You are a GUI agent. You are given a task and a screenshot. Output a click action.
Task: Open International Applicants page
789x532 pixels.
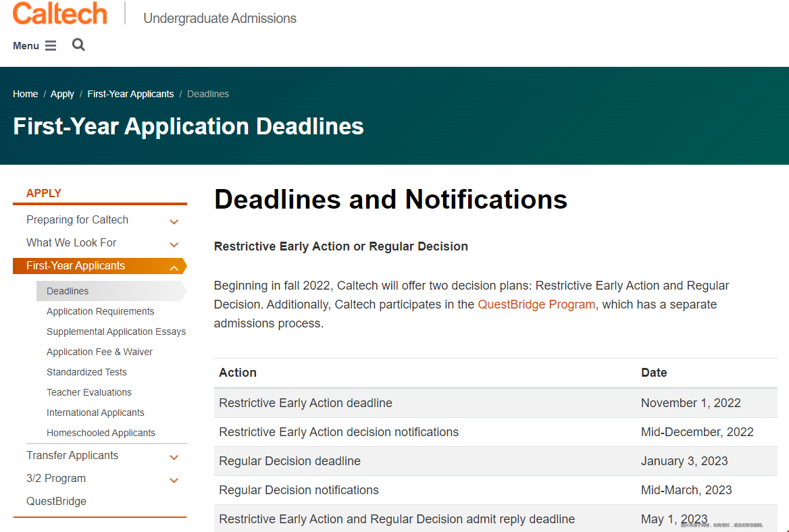(96, 413)
